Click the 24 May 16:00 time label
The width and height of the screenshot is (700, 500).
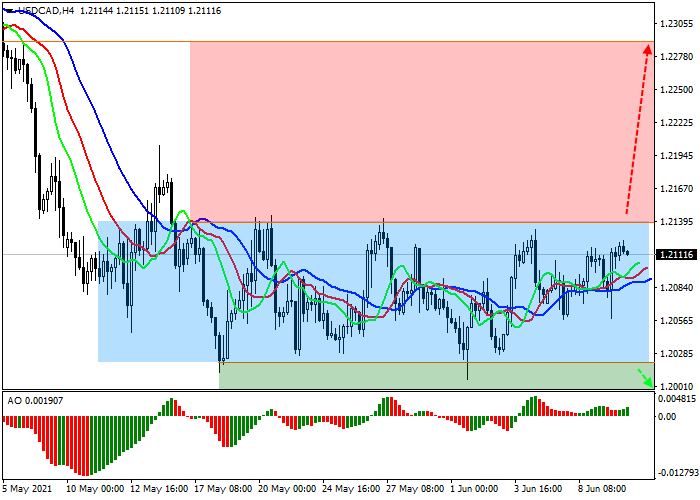pos(351,489)
